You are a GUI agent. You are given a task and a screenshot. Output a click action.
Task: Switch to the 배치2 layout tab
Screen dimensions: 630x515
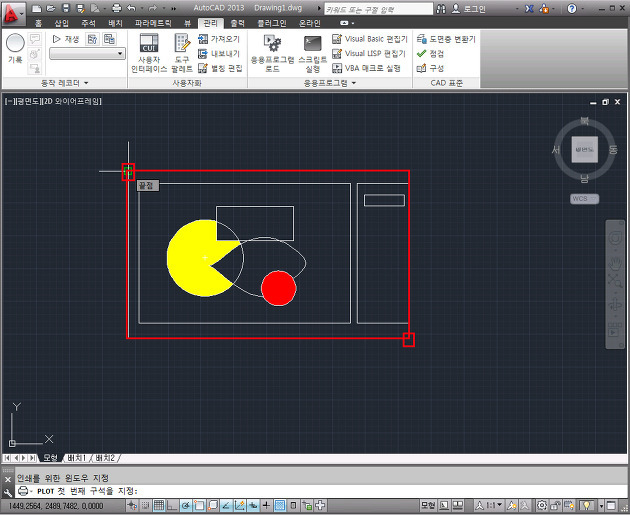tap(105, 458)
